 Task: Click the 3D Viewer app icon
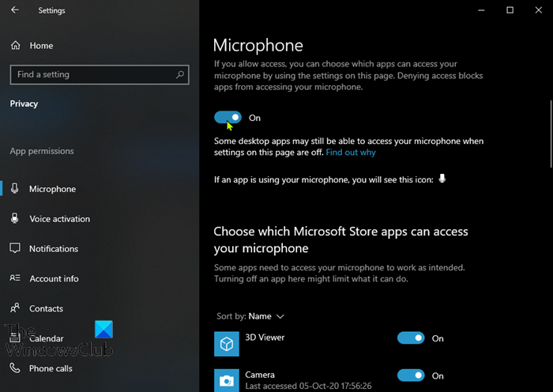click(227, 344)
